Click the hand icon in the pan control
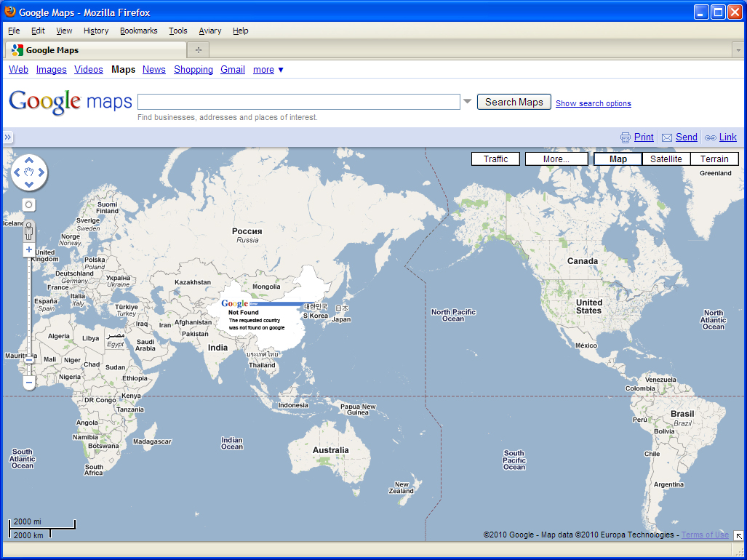This screenshot has width=747, height=560. [29, 172]
